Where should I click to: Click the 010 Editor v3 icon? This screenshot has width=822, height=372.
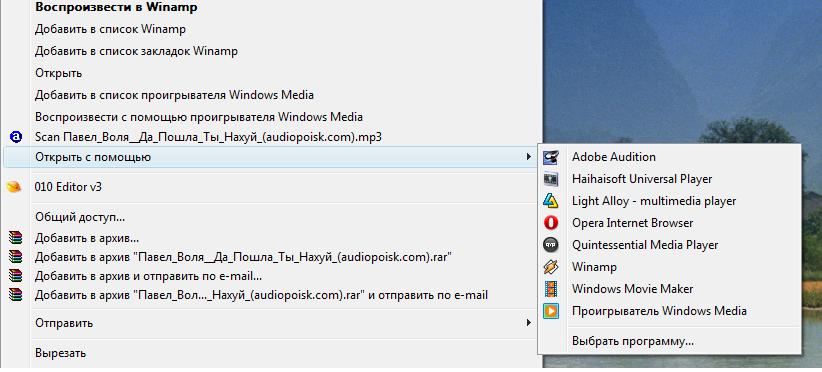[x=14, y=187]
